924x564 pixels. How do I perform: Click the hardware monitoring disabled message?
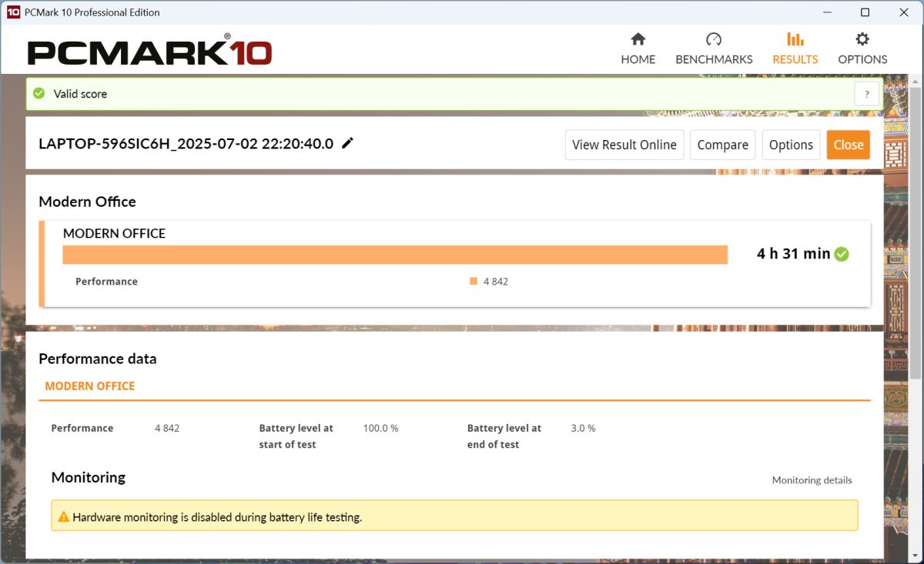click(217, 518)
